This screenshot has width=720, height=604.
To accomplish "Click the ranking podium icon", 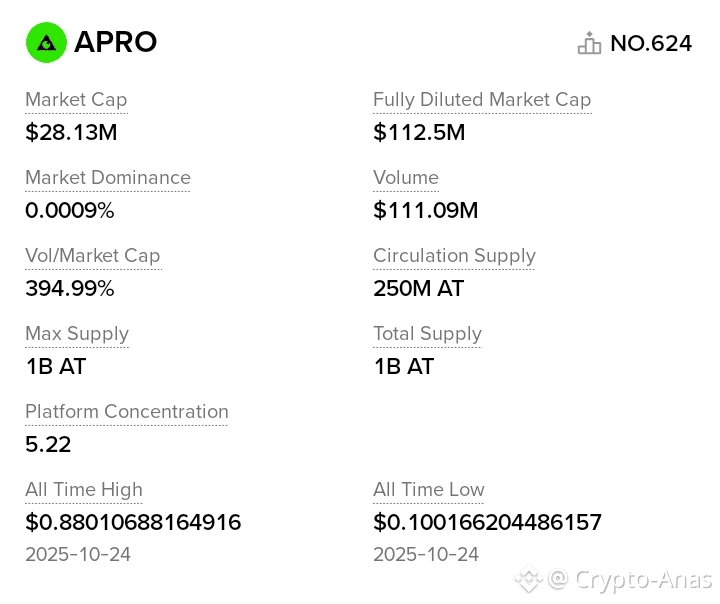I will 589,43.
